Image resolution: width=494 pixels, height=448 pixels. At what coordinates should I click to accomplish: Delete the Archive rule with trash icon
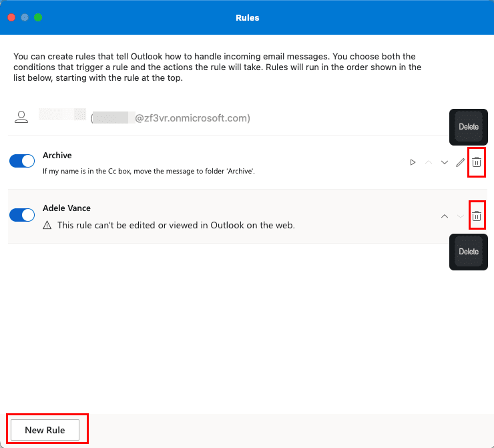click(477, 162)
